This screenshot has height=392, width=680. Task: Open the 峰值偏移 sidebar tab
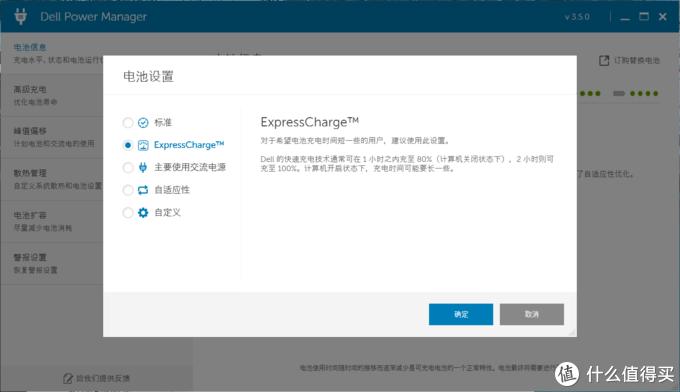(x=52, y=137)
